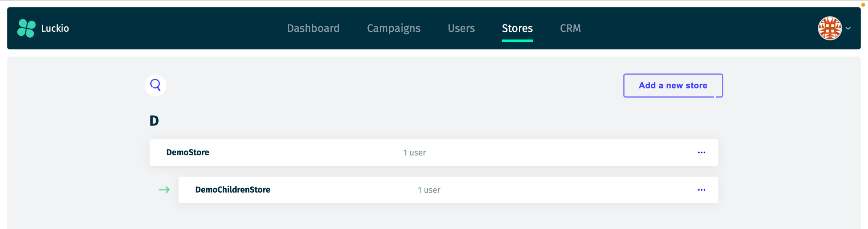This screenshot has width=868, height=229.
Task: Click the Luckio brand name text
Action: 55,29
